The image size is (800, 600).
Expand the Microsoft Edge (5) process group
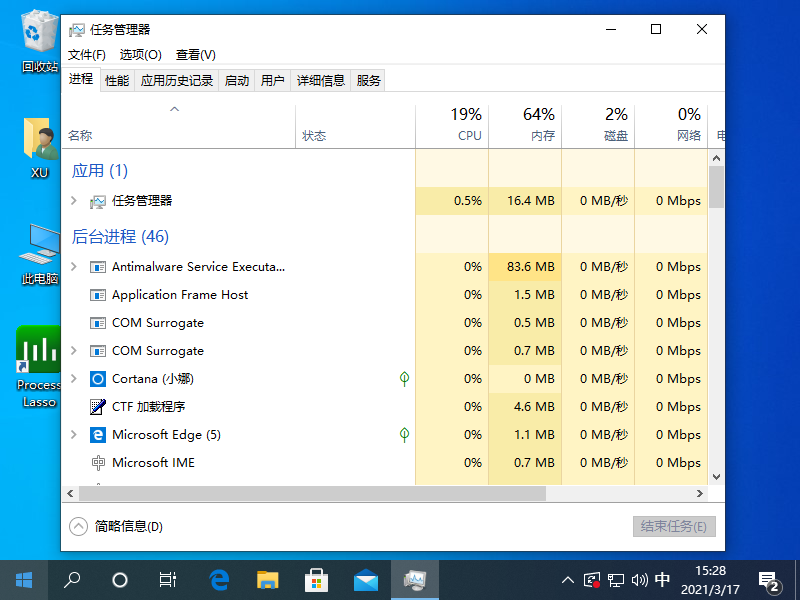click(73, 435)
